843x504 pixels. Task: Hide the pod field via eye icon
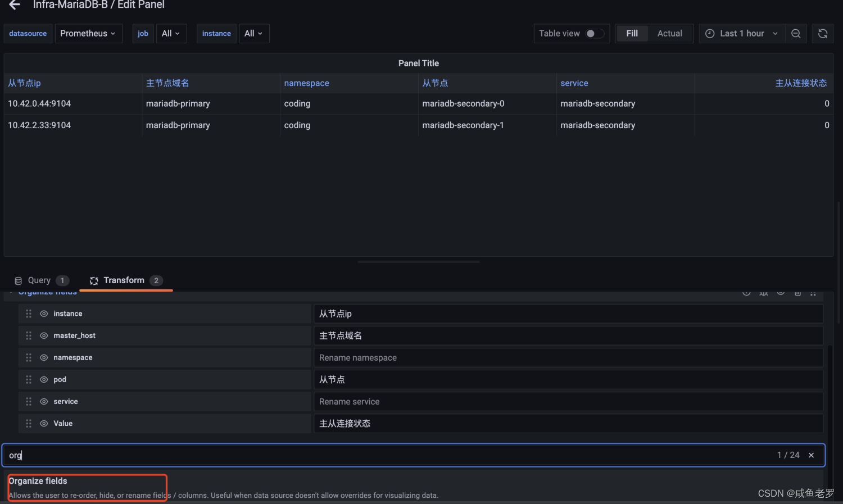[44, 379]
